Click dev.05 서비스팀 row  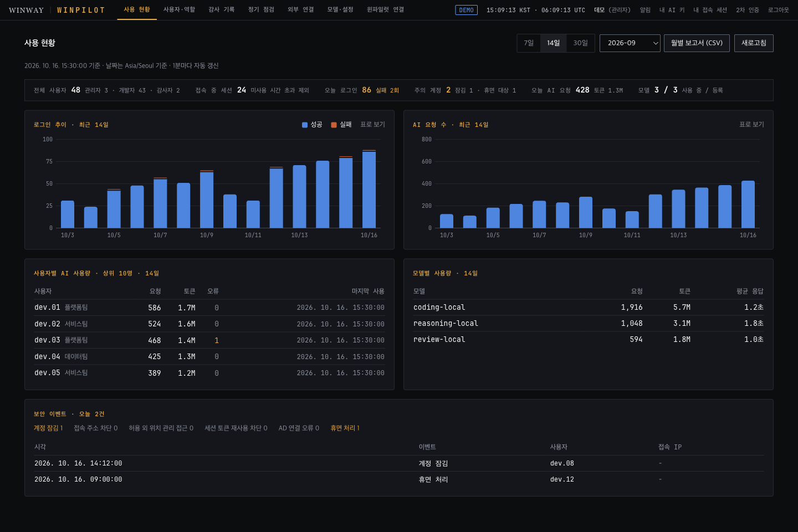(x=209, y=373)
